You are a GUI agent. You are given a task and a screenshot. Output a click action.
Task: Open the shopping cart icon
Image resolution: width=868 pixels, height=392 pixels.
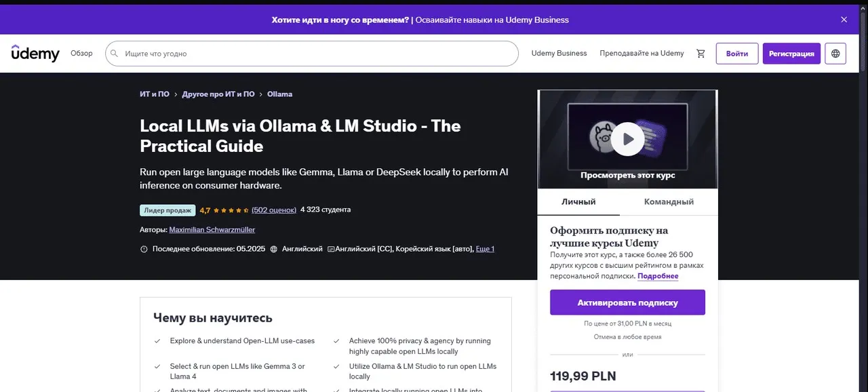[701, 54]
